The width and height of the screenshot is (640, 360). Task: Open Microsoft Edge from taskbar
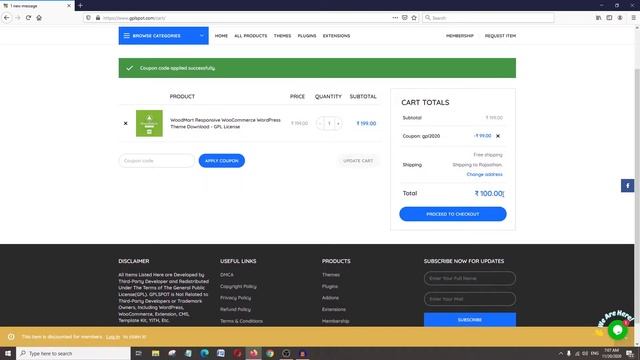pyautogui.click(x=204, y=353)
